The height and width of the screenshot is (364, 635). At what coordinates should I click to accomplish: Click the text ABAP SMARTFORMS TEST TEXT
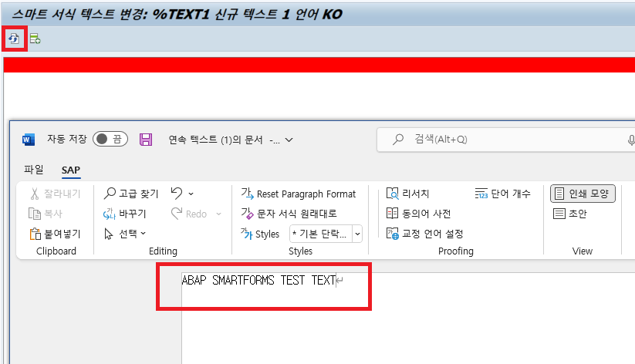258,280
